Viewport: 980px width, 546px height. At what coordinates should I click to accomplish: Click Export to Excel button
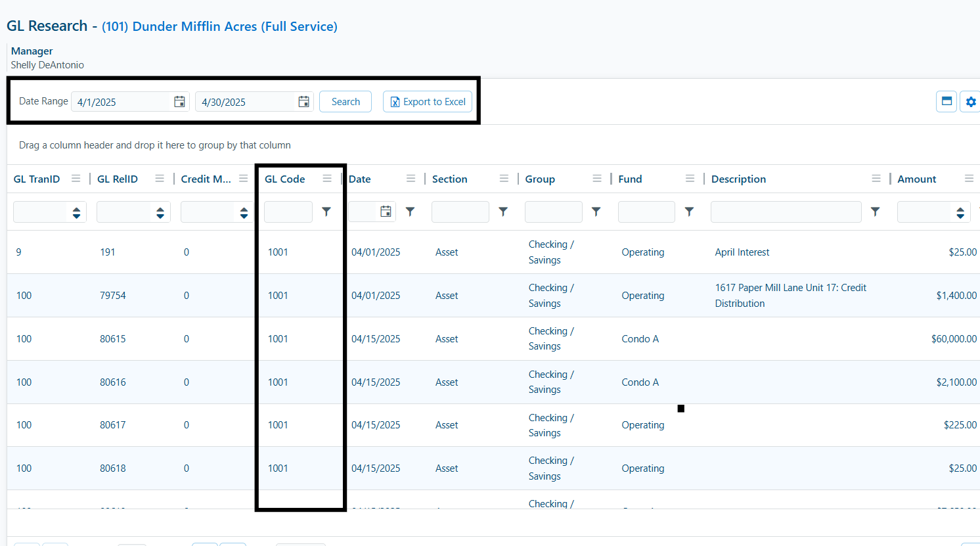[428, 102]
